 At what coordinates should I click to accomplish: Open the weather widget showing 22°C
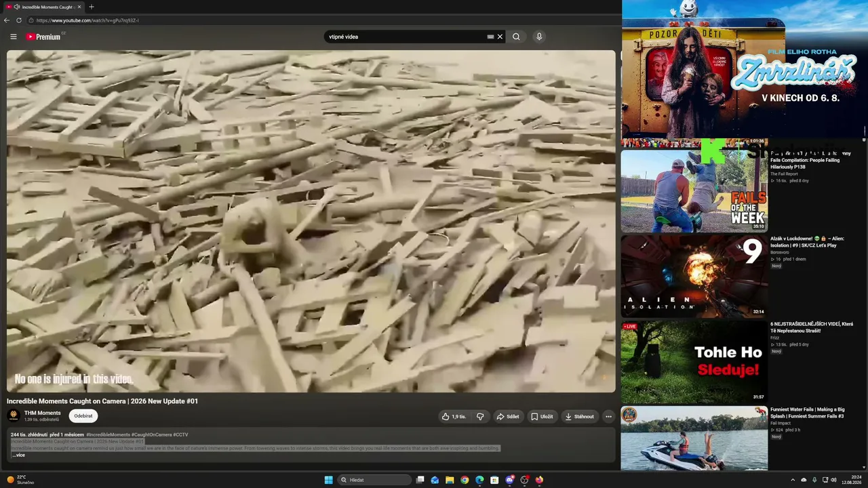point(20,480)
